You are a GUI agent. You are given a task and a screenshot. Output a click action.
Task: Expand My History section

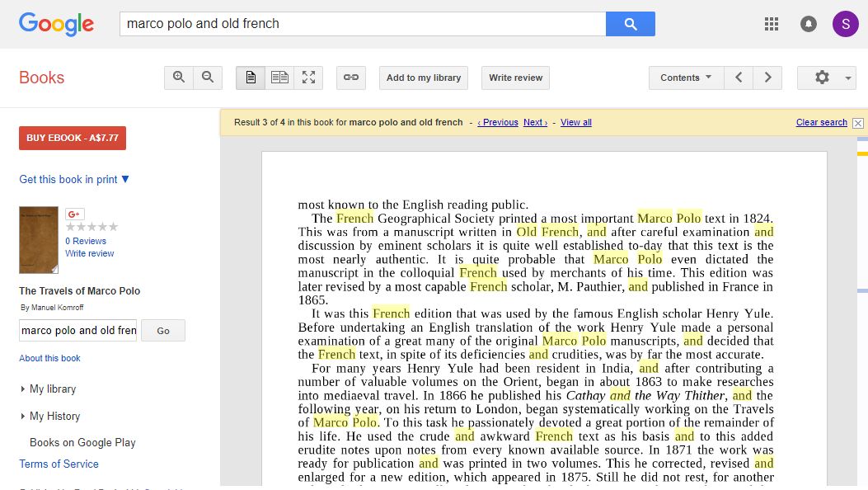(x=50, y=416)
